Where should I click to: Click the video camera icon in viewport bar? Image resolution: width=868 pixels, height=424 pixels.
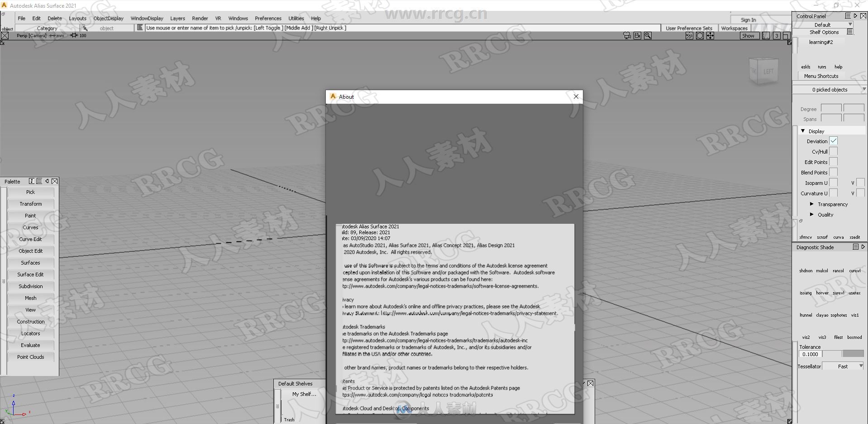click(637, 36)
